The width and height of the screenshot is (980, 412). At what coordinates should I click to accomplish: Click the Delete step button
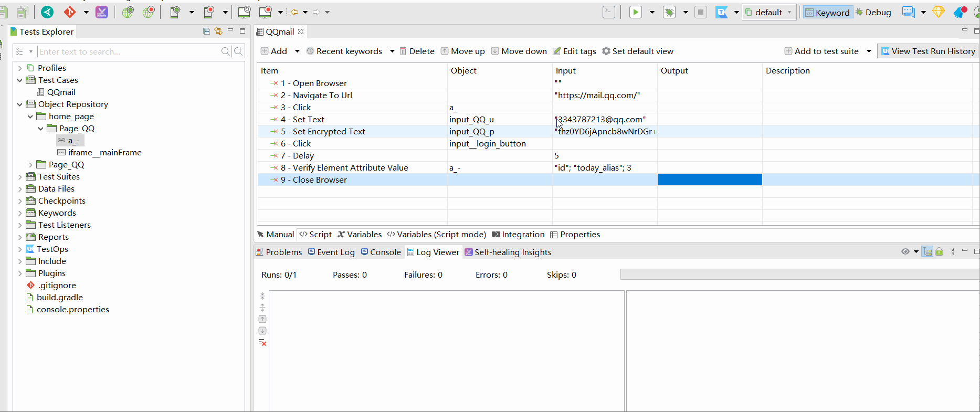[x=417, y=51]
